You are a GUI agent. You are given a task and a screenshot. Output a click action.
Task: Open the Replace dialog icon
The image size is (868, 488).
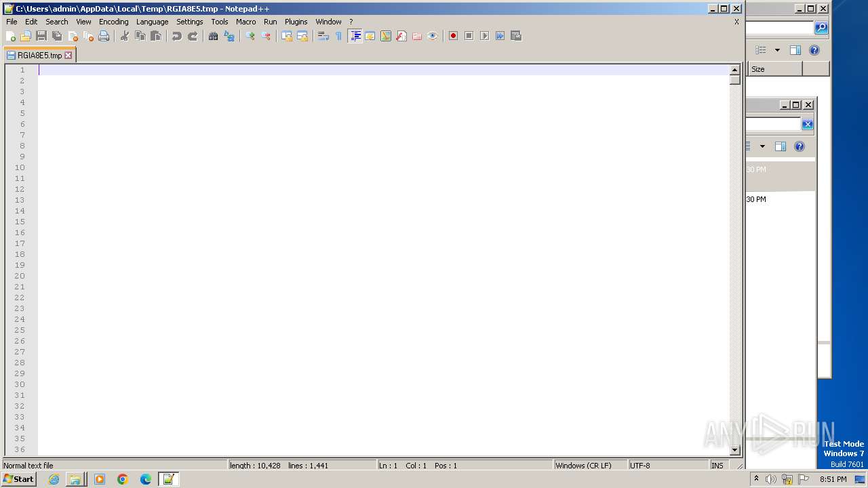coord(229,36)
